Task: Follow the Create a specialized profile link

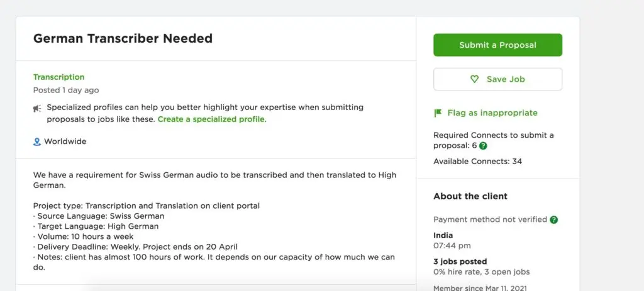Action: (211, 119)
